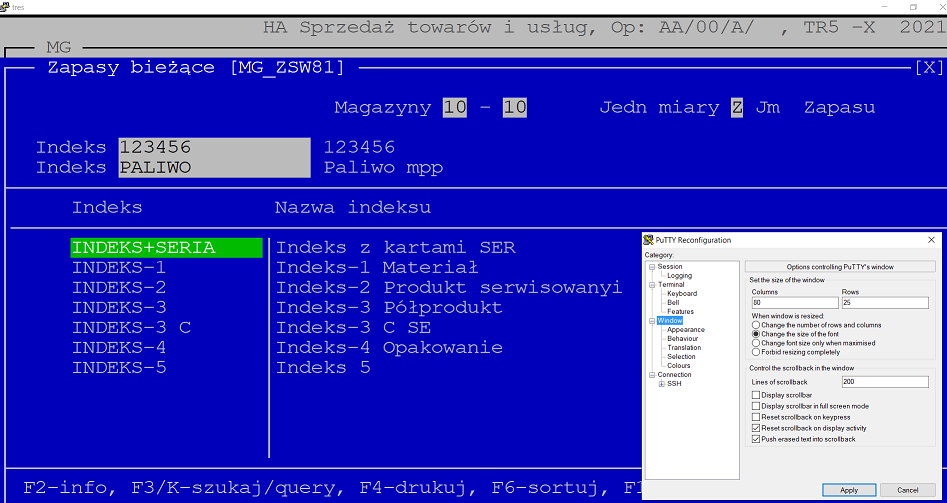Open the Behaviour category
Screen dimensions: 947x503
tap(684, 339)
